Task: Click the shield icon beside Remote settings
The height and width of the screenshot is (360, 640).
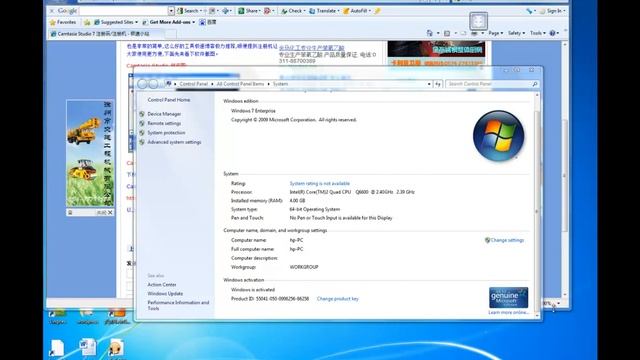Action: coord(142,123)
